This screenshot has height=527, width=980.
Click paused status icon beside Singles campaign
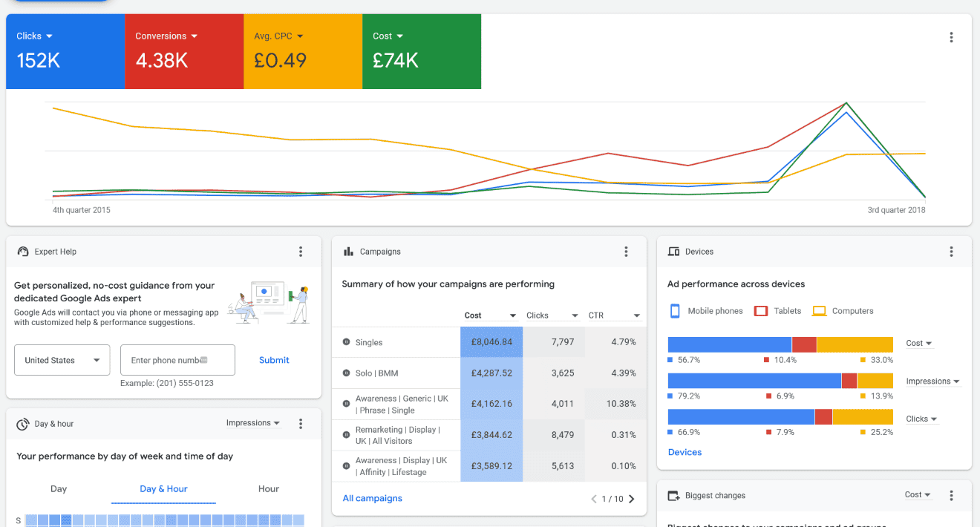point(346,342)
